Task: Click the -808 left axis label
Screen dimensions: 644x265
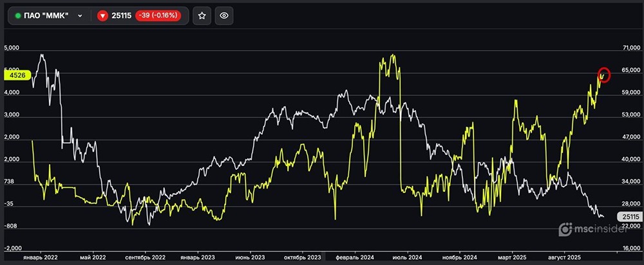Action: tap(10, 226)
